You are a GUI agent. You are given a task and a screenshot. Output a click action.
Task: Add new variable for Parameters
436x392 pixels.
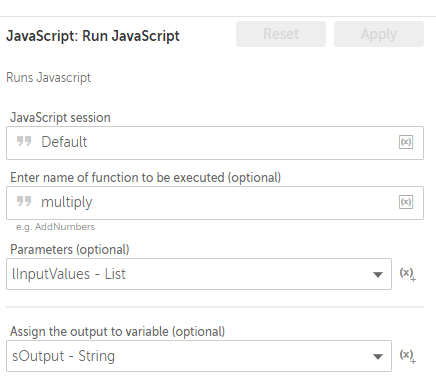(408, 274)
